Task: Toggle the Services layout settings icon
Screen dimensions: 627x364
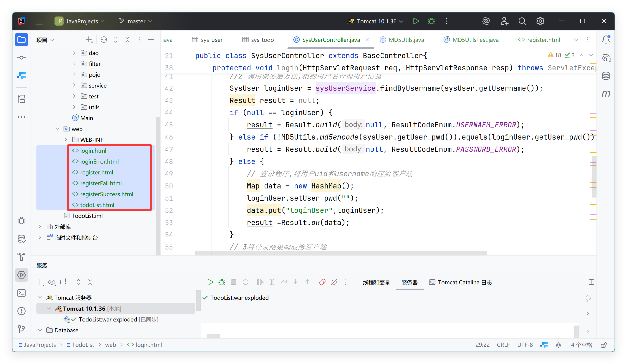Action: tap(591, 282)
